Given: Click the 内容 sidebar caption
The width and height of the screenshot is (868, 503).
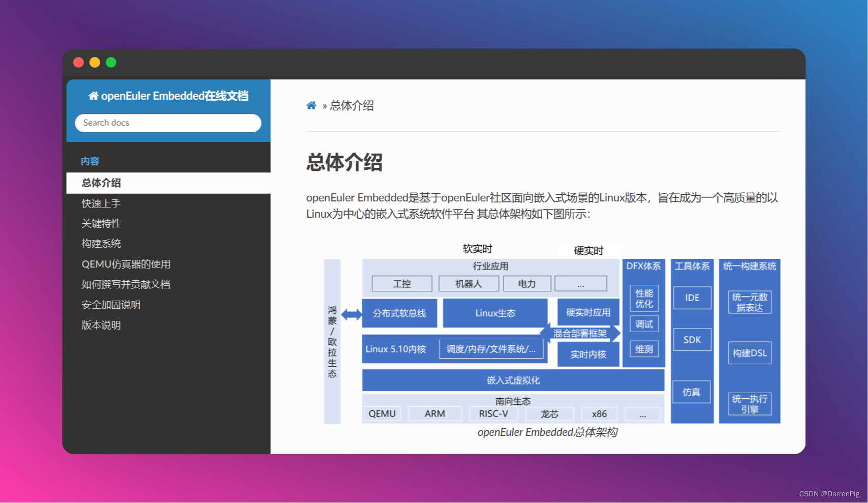Looking at the screenshot, I should tap(90, 161).
